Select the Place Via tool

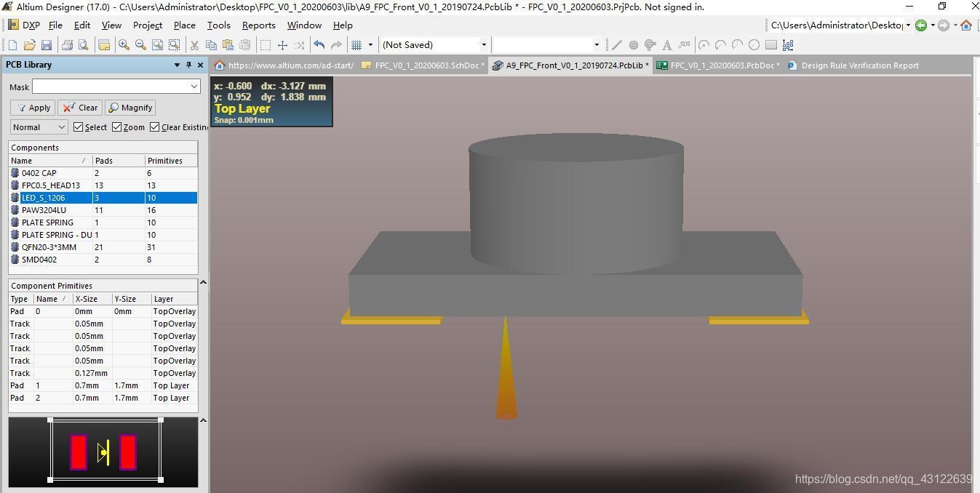click(650, 45)
